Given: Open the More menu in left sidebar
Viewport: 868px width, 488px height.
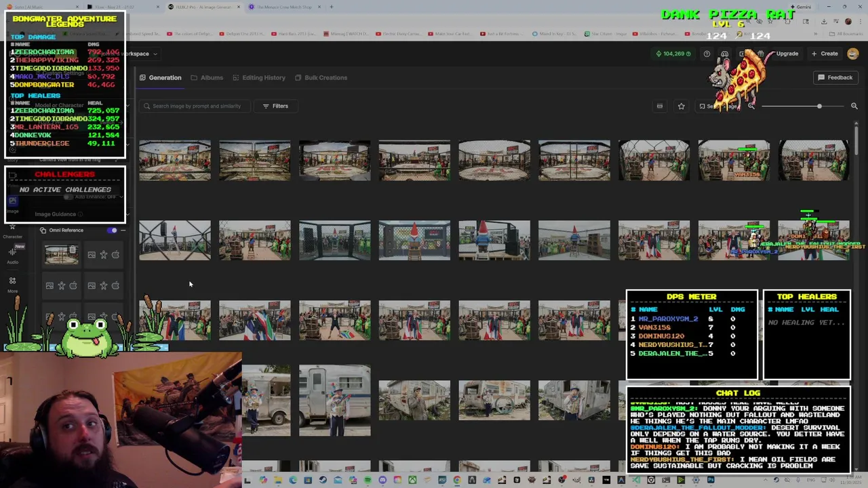Looking at the screenshot, I should tap(12, 284).
